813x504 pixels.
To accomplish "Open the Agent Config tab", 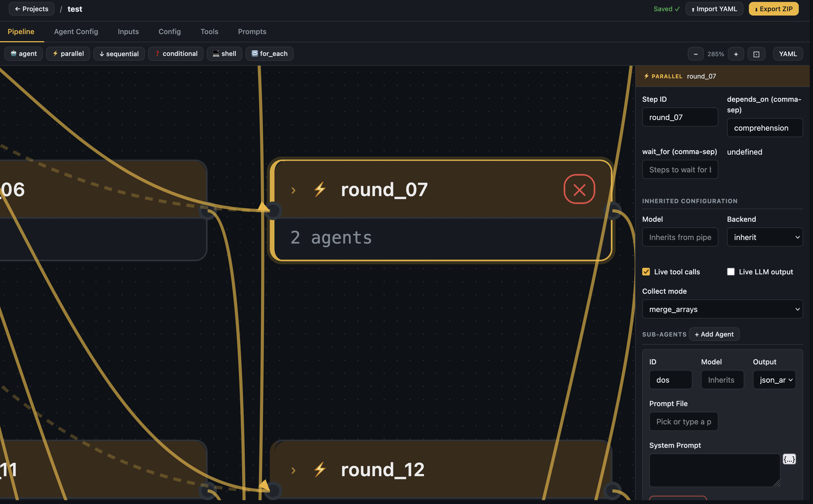I will pyautogui.click(x=76, y=31).
